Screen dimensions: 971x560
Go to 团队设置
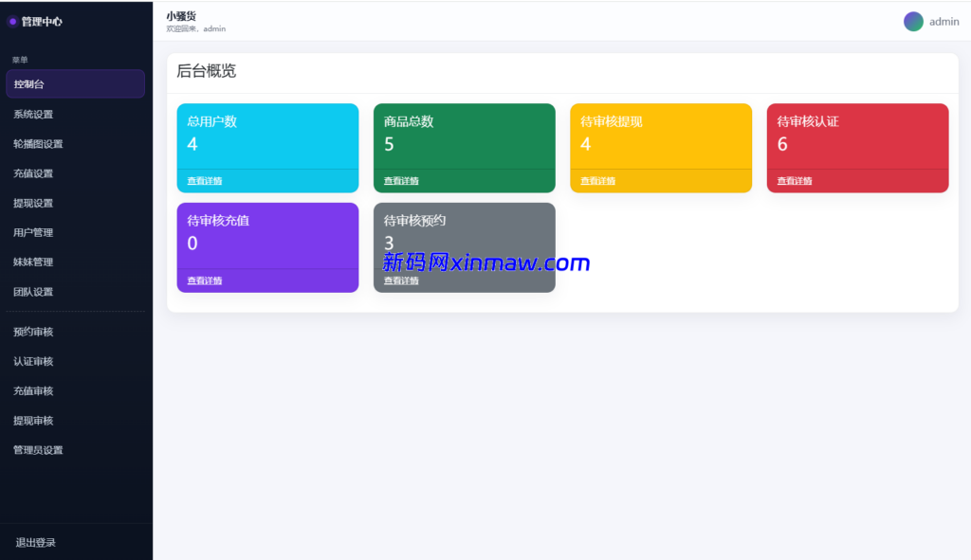(x=75, y=292)
